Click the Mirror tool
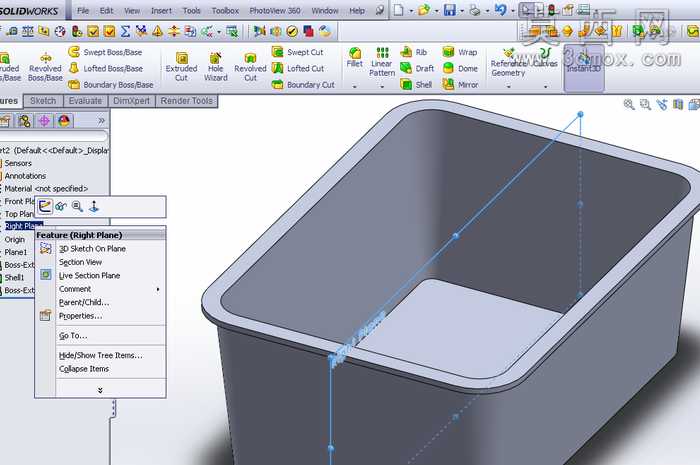 click(460, 84)
